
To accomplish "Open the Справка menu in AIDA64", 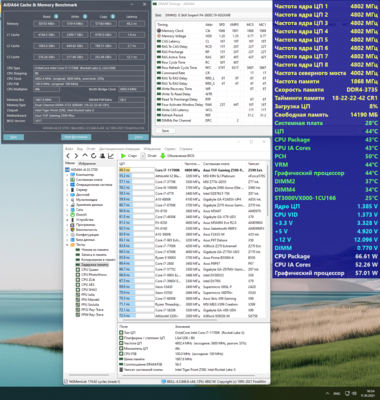I will (186, 149).
